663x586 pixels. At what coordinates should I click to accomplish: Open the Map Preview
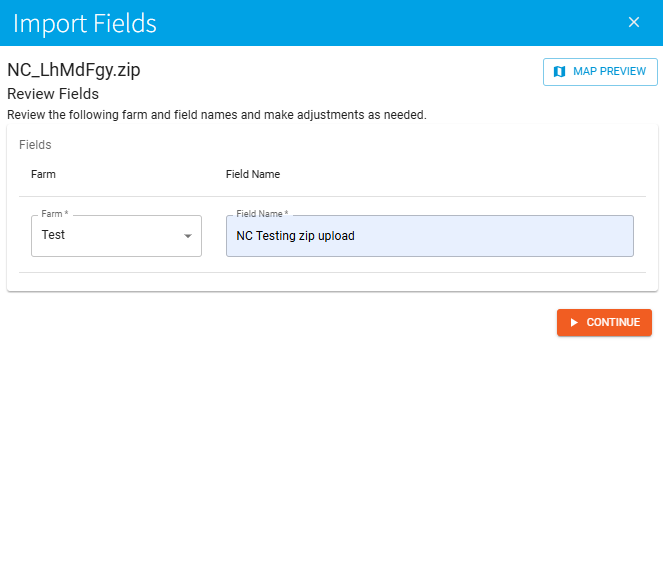(600, 72)
